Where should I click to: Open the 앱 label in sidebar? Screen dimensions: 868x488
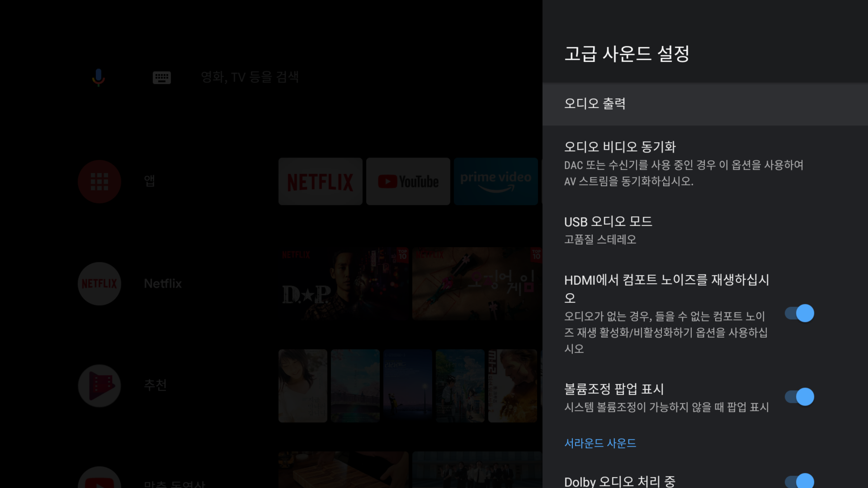tap(150, 181)
